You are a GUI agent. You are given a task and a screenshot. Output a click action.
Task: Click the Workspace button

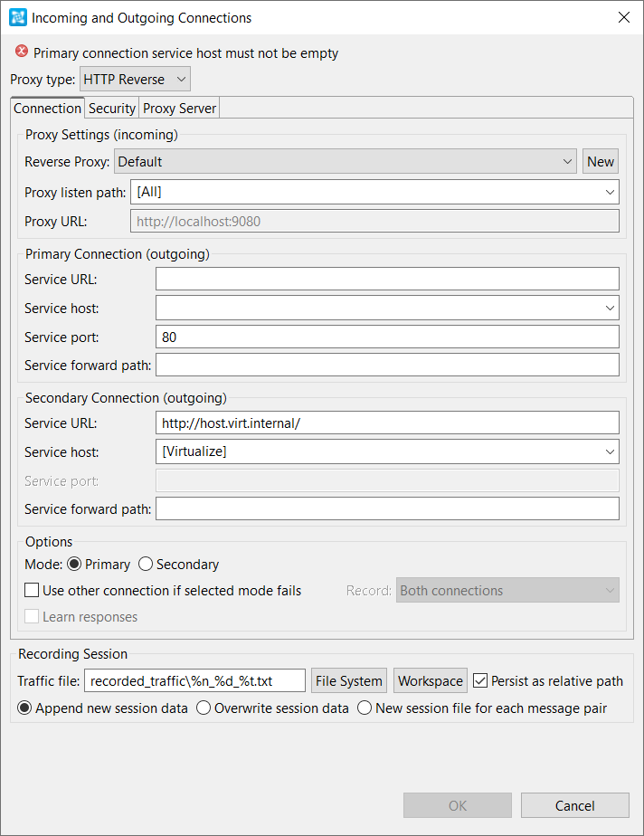click(431, 681)
